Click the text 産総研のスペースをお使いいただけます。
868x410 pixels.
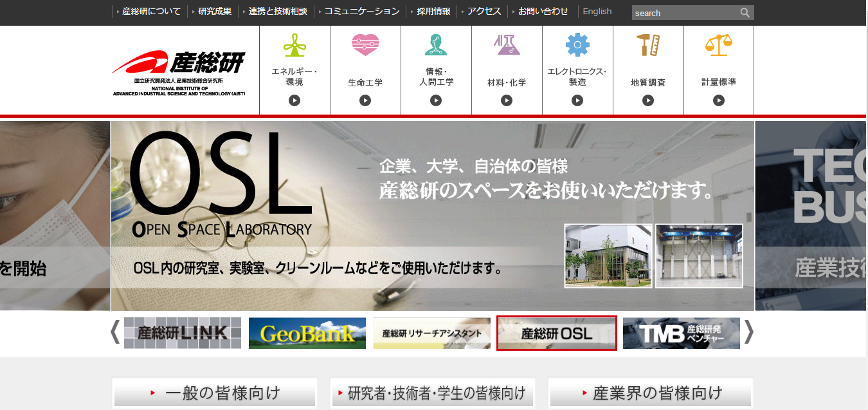pos(546,191)
